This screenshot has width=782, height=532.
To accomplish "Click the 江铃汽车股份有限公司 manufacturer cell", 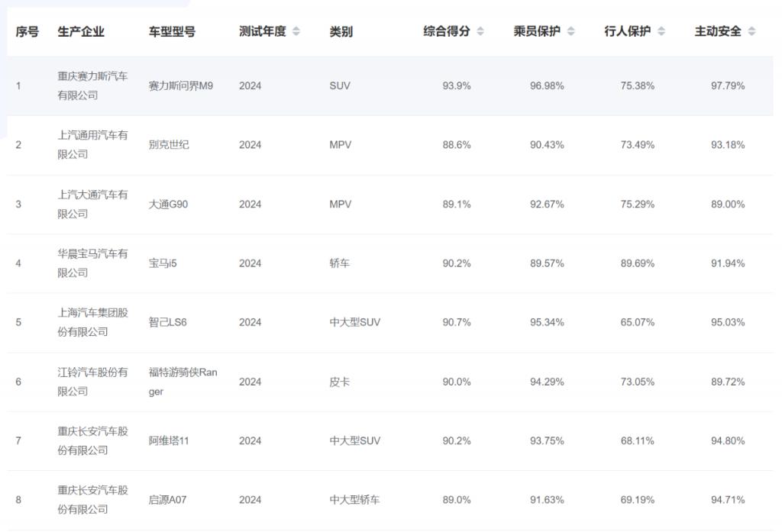I will click(x=92, y=382).
